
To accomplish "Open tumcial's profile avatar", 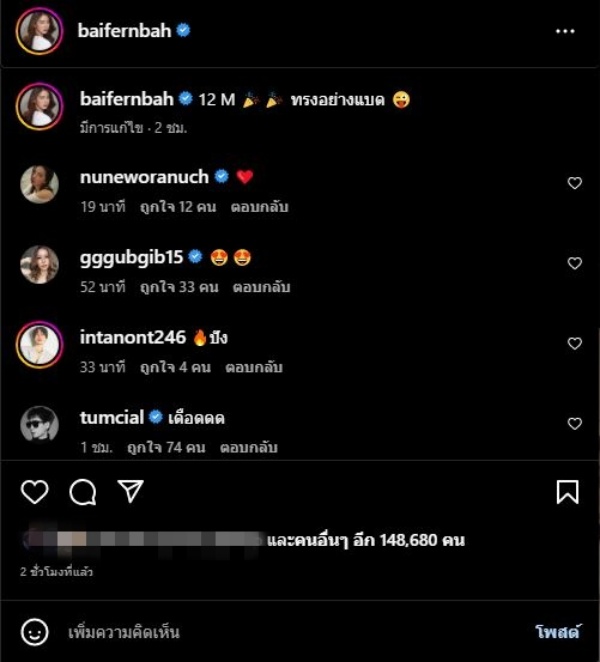I will pyautogui.click(x=39, y=424).
